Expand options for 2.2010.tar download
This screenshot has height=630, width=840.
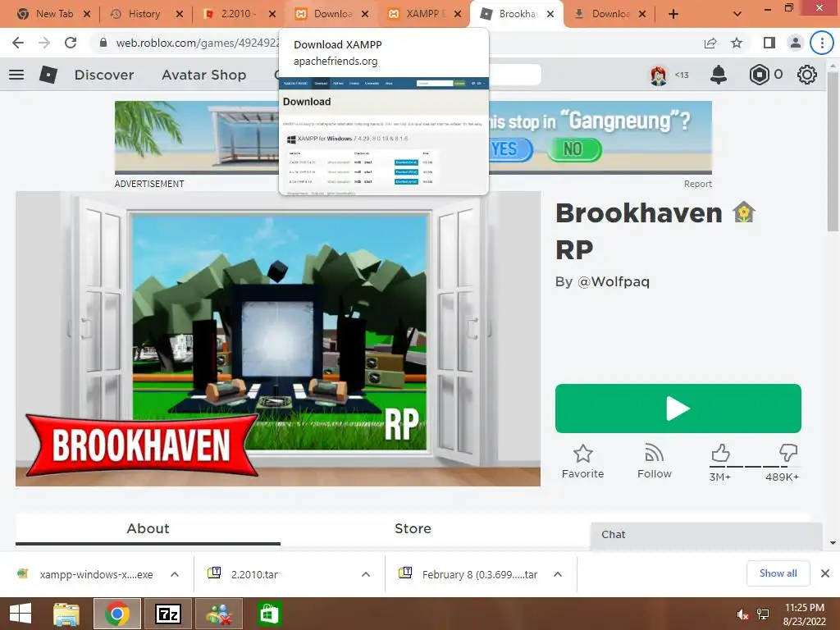tap(366, 574)
